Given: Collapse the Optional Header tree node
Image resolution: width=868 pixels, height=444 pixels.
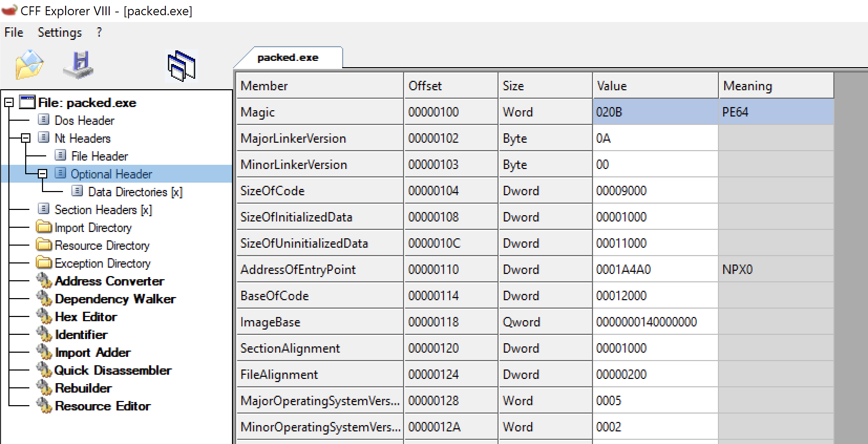Looking at the screenshot, I should coord(43,174).
